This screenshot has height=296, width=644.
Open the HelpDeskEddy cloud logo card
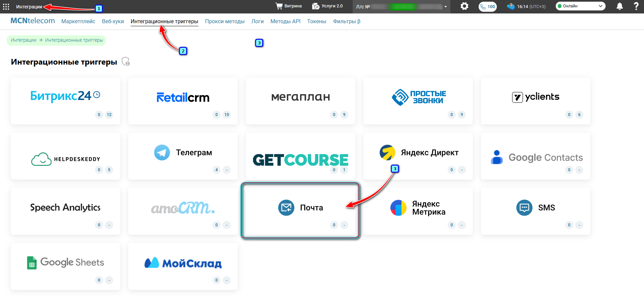pyautogui.click(x=65, y=156)
